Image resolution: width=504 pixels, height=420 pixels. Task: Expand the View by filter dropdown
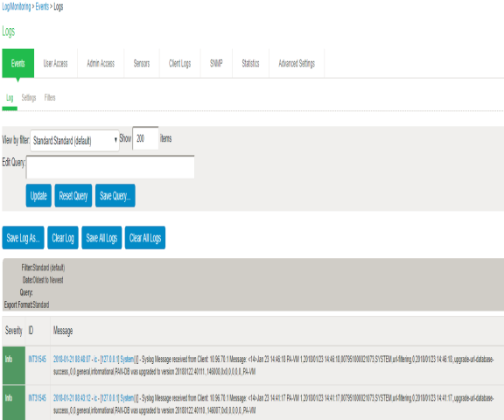click(74, 140)
